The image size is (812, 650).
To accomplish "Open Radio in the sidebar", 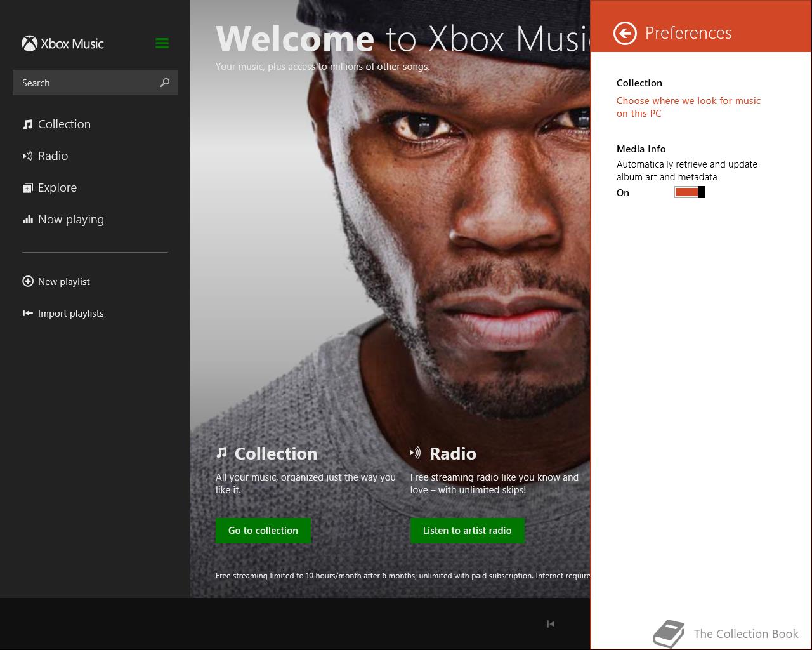I will [53, 156].
